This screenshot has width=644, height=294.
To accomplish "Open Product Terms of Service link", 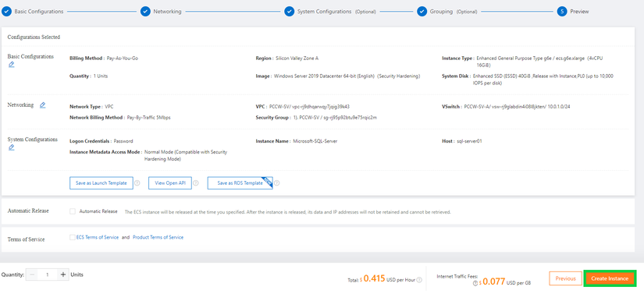I will pyautogui.click(x=158, y=237).
